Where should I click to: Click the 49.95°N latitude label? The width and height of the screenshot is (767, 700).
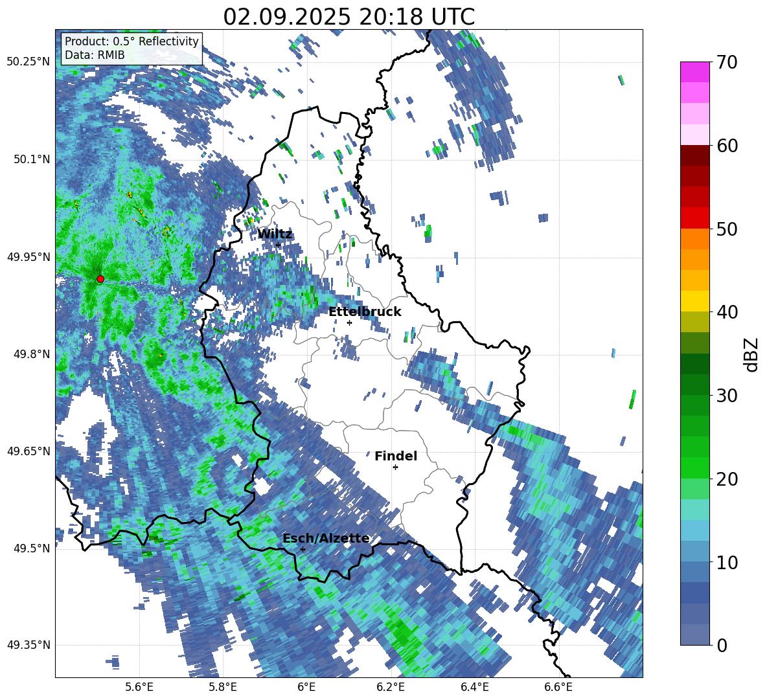coord(29,257)
